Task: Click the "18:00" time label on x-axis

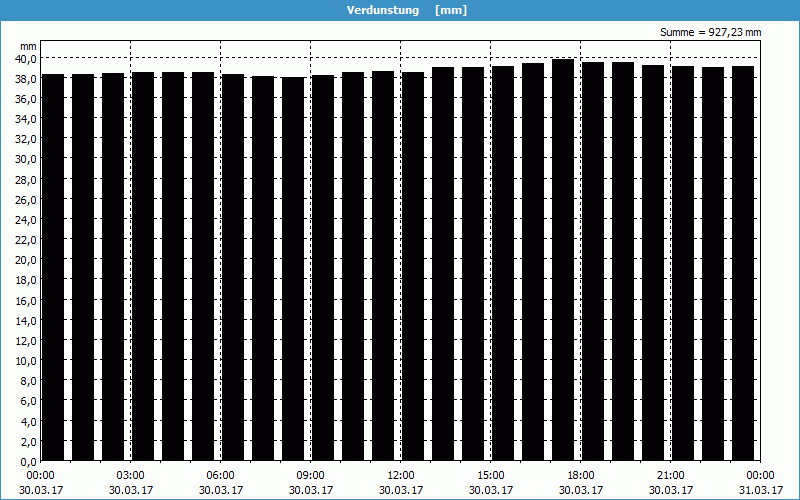Action: coord(581,476)
